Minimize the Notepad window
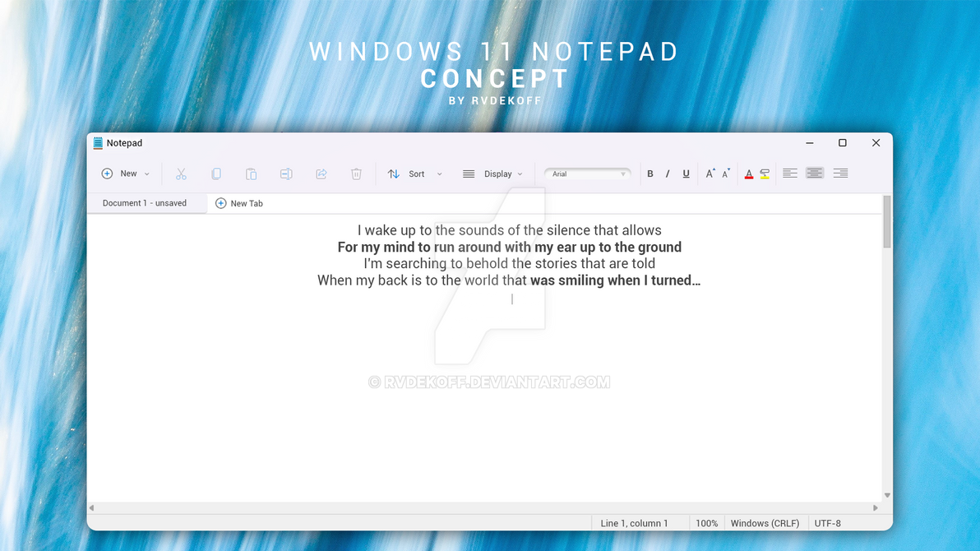Image resolution: width=980 pixels, height=551 pixels. coord(809,143)
